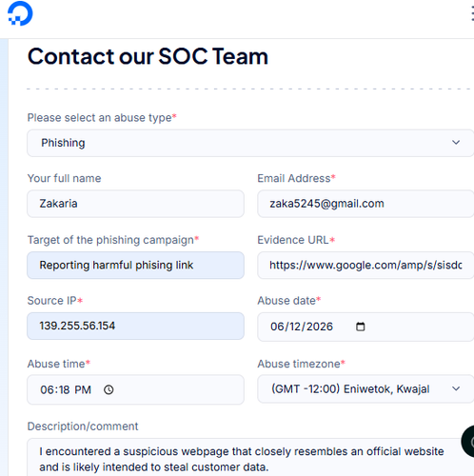Expand the abuse type dropdown chevron
474x476 pixels.
[x=456, y=143]
